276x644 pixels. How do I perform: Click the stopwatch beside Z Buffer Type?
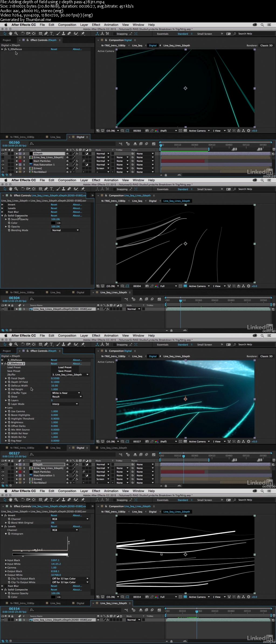[x=9, y=393]
